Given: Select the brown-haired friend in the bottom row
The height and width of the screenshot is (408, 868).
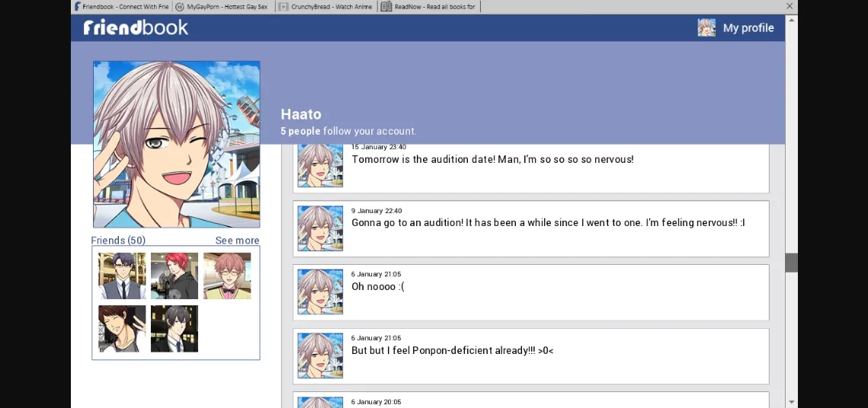Looking at the screenshot, I should click(x=122, y=329).
